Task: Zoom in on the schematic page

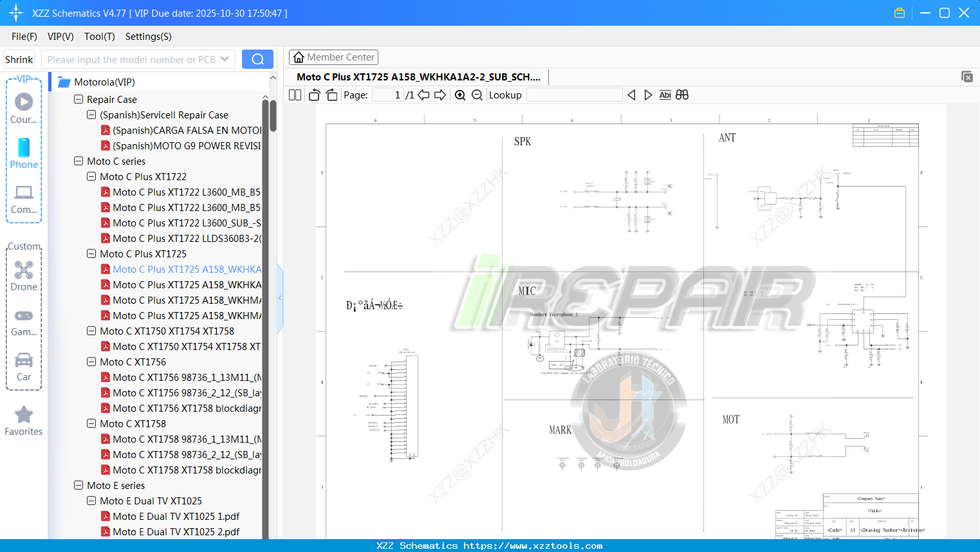Action: point(460,95)
